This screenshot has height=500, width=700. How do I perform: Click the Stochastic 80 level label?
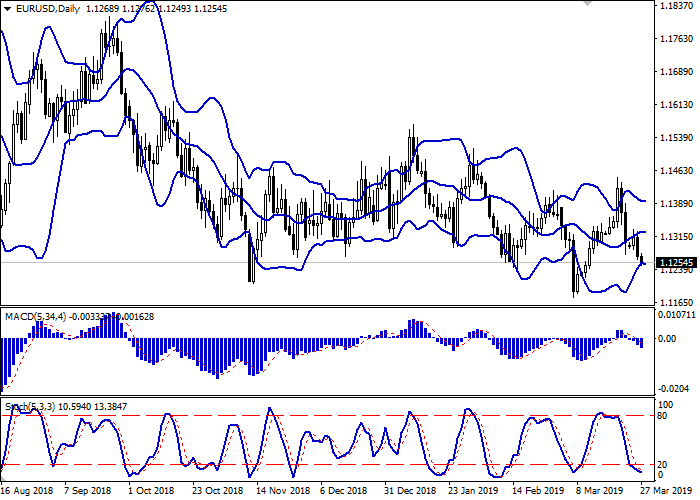click(662, 415)
